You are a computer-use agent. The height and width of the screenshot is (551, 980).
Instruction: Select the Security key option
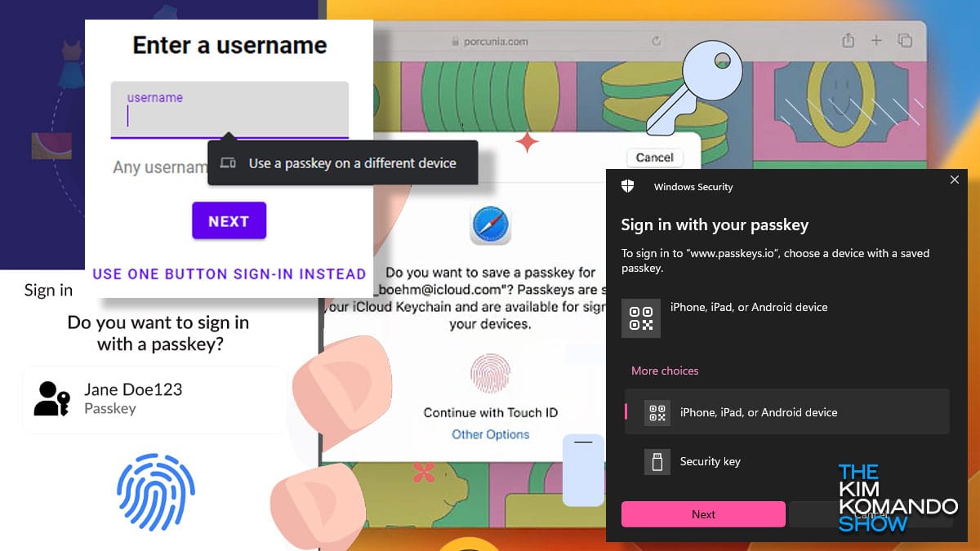pos(786,461)
